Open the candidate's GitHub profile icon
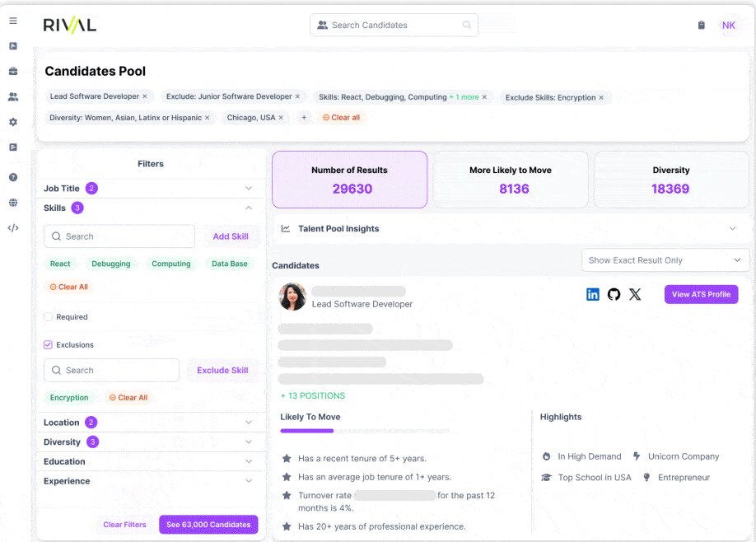Screen dimensions: 756x542 [614, 294]
